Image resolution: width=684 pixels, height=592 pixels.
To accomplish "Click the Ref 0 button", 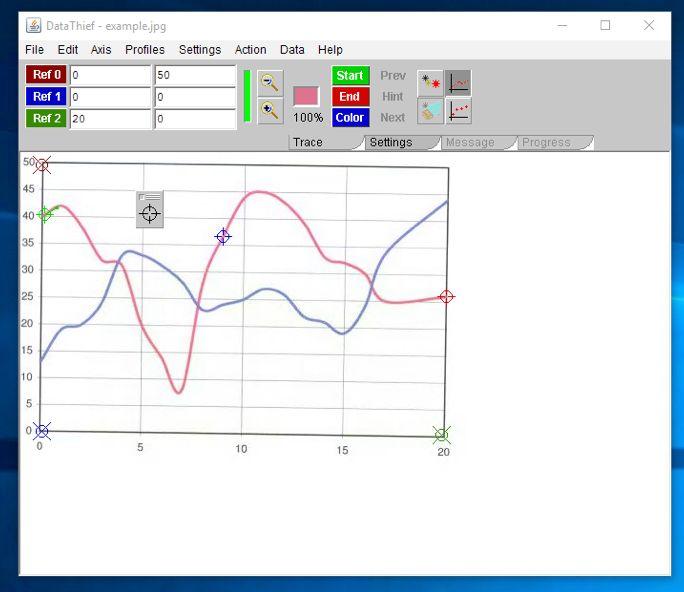I will (x=46, y=75).
